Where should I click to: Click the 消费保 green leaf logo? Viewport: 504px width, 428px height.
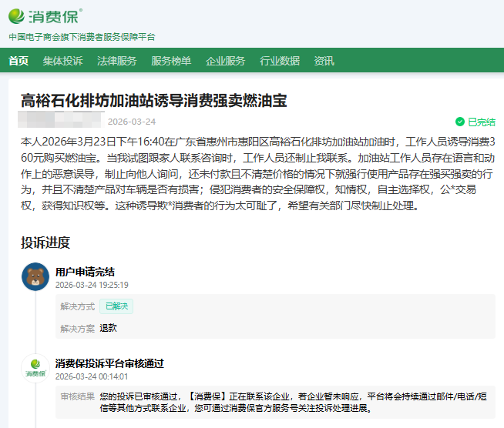[16, 16]
